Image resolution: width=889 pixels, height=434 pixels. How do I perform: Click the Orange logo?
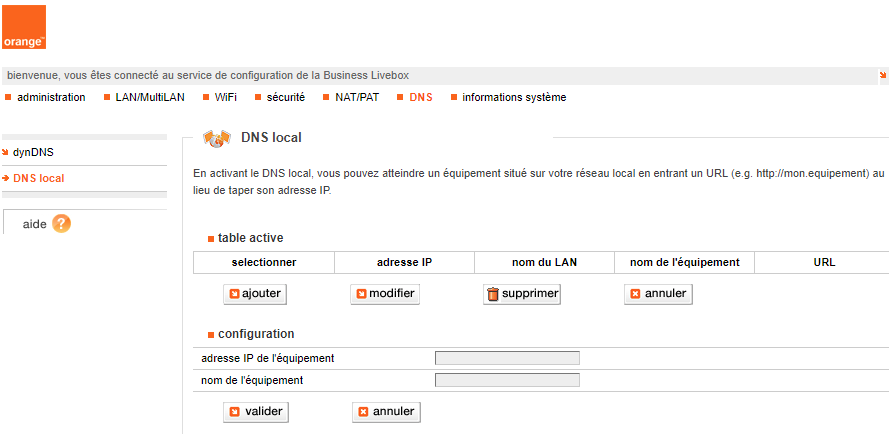point(24,27)
